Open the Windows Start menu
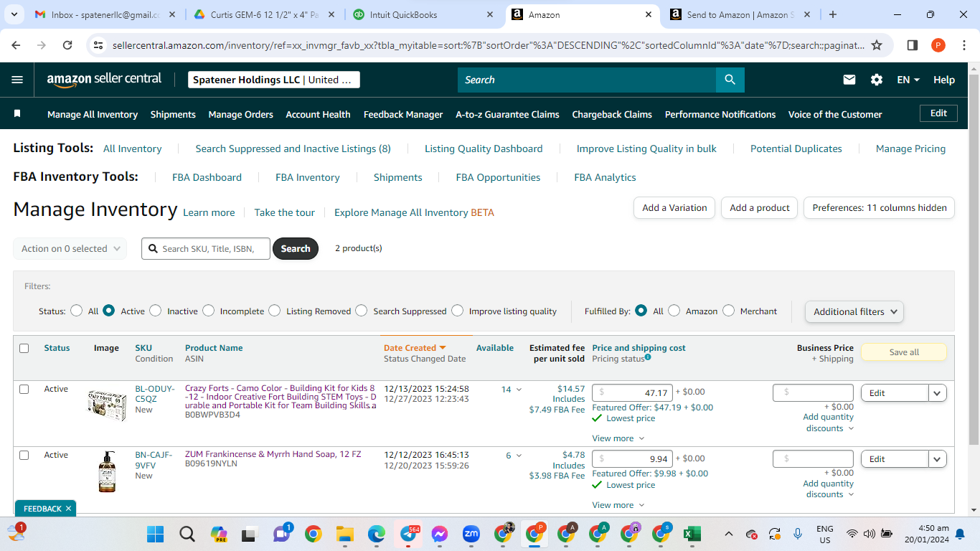980x551 pixels. (x=156, y=534)
